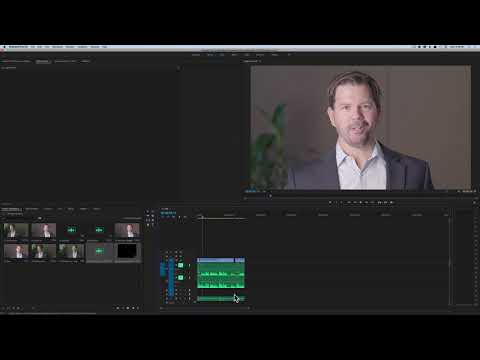Open the Premiere Pro application menu

pyautogui.click(x=18, y=47)
